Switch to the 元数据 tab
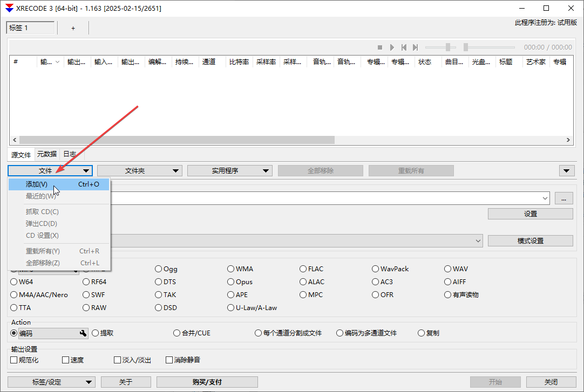This screenshot has height=392, width=584. tap(46, 154)
